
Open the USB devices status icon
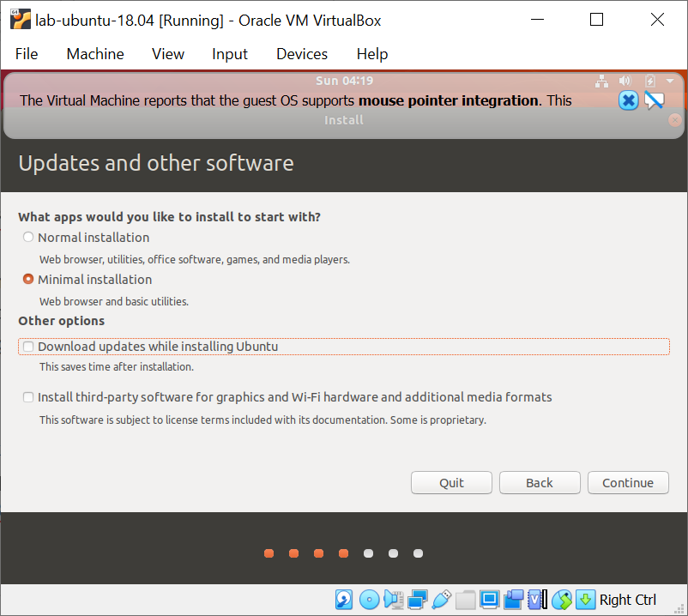click(442, 600)
